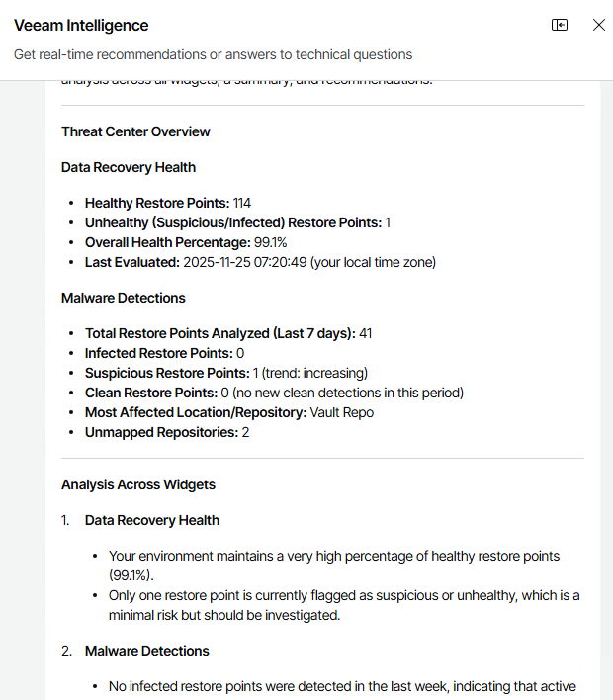This screenshot has height=700, width=613.
Task: Click the collapse panel icon in header
Action: (x=560, y=26)
